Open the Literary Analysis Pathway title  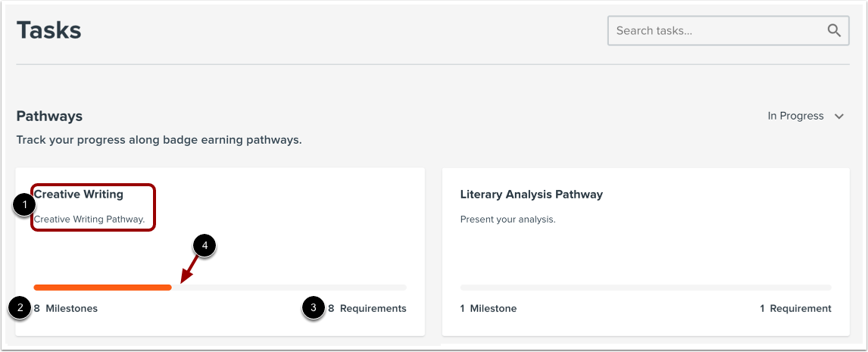click(x=531, y=195)
